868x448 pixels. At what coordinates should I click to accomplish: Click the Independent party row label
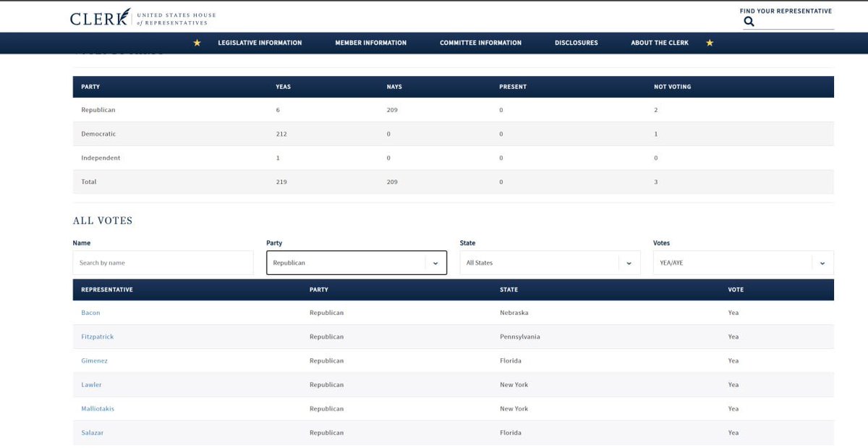coord(101,158)
